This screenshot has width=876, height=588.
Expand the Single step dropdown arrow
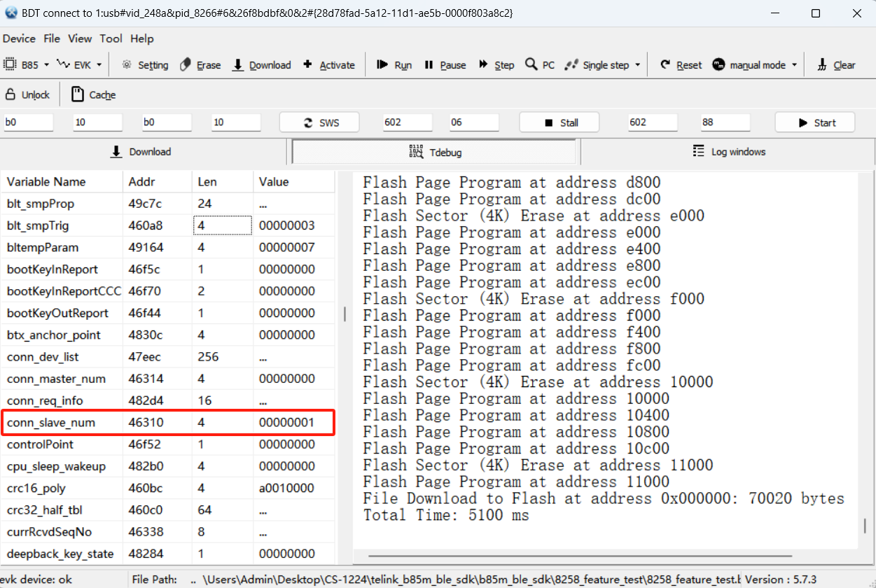pyautogui.click(x=637, y=65)
